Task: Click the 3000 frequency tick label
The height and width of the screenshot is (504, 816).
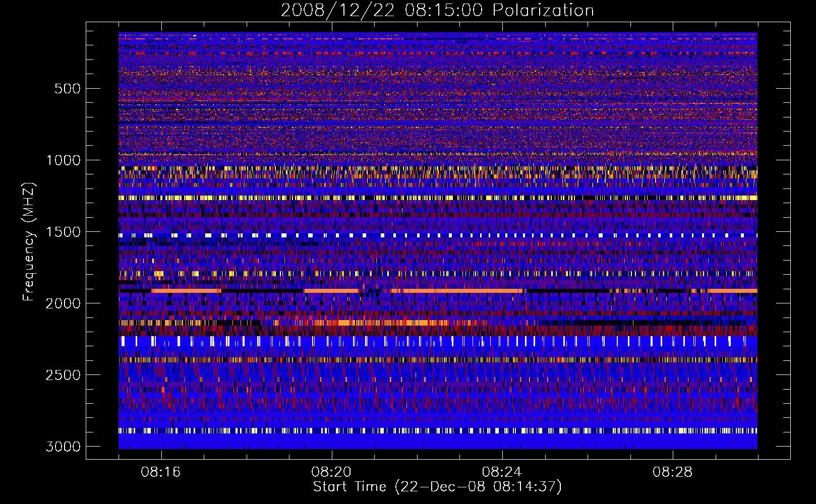Action: pos(63,447)
